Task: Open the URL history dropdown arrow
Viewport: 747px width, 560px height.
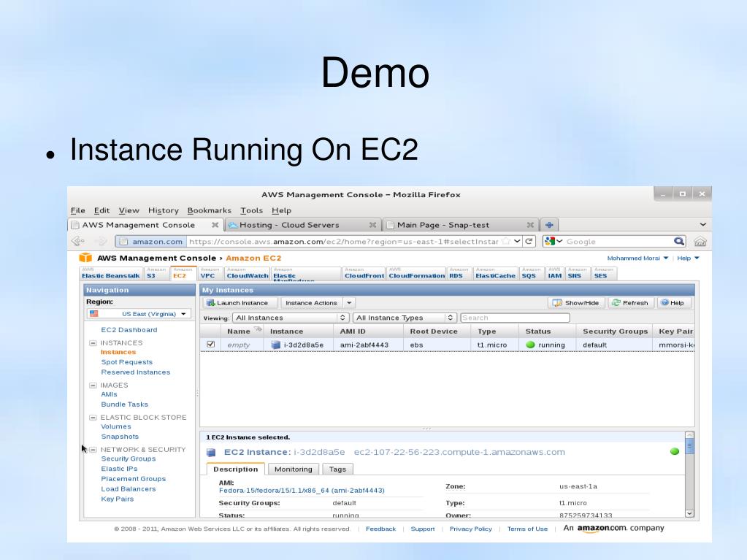Action: tap(517, 242)
